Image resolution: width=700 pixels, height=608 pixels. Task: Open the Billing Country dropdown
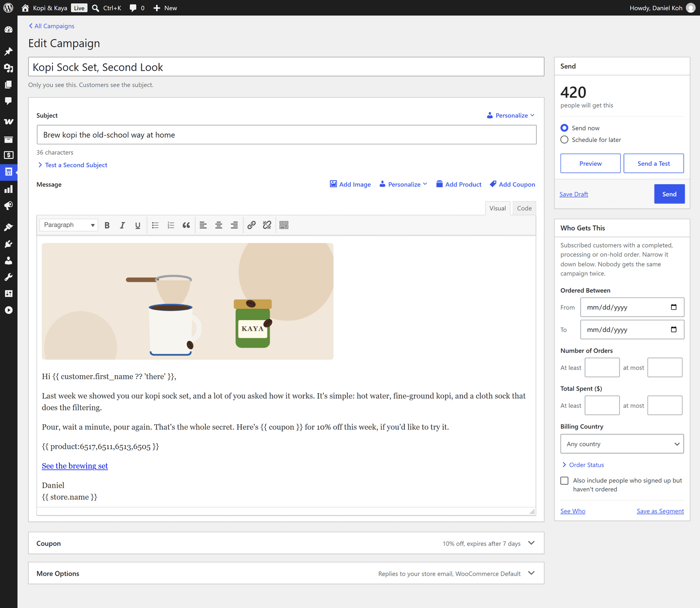tap(622, 444)
